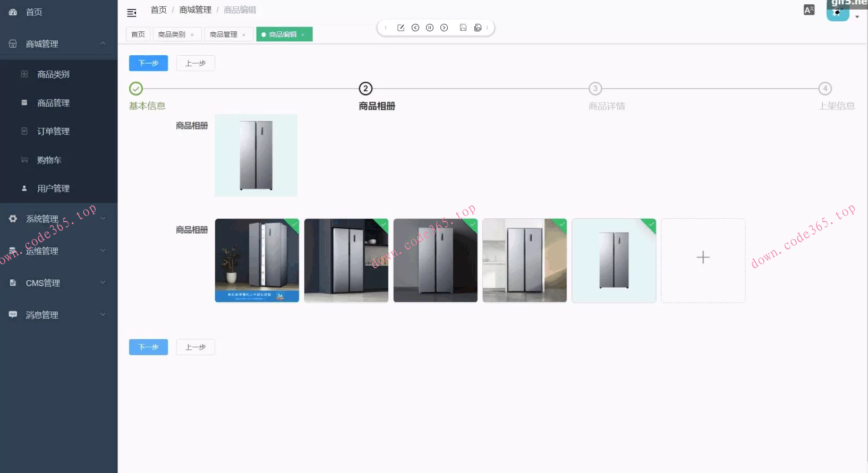Click the 消息管理 message icon in sidebar

click(13, 315)
